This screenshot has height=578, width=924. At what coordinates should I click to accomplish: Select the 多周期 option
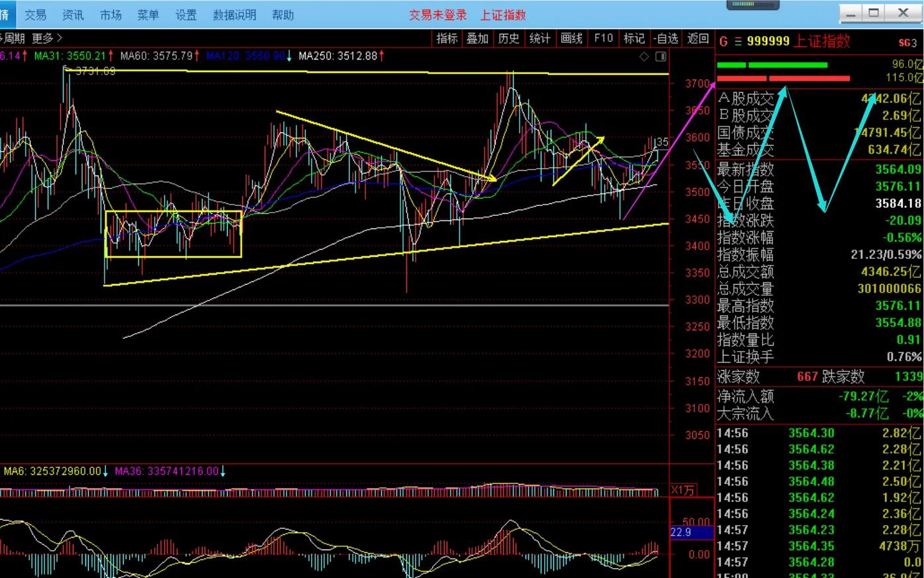(x=13, y=38)
